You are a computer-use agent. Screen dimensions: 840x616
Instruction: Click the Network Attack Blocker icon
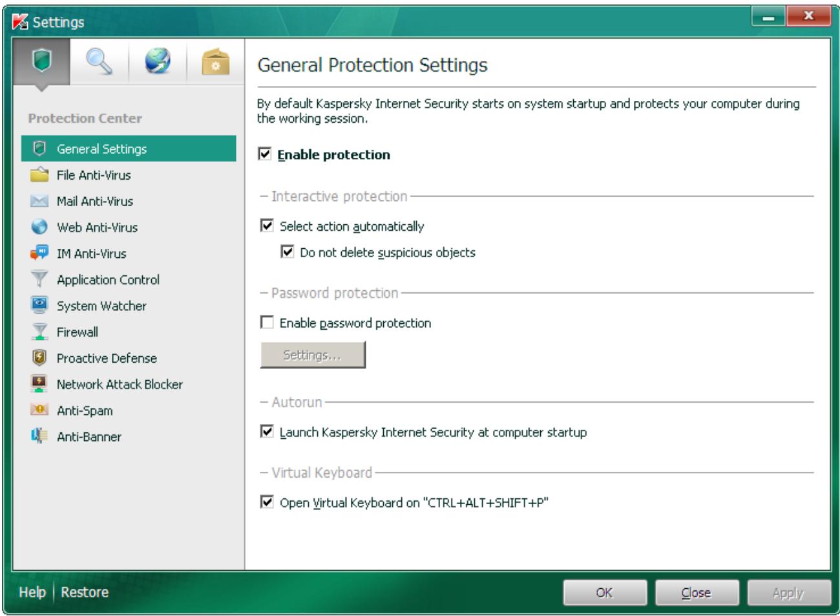(x=39, y=384)
